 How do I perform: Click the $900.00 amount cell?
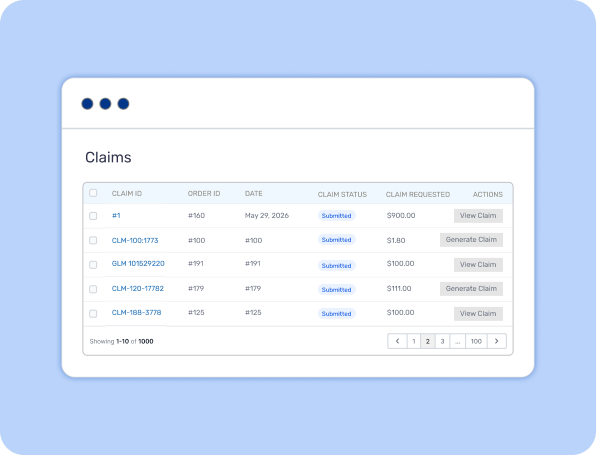point(401,216)
